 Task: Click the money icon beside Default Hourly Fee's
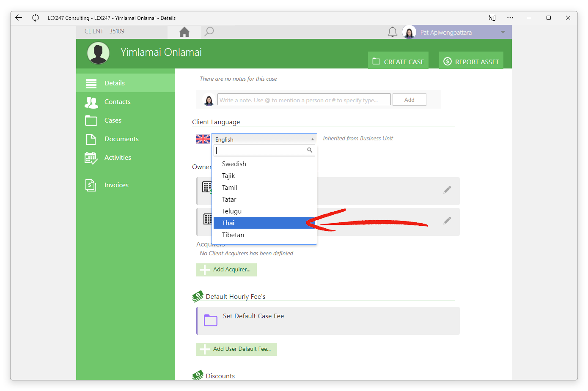(x=198, y=296)
